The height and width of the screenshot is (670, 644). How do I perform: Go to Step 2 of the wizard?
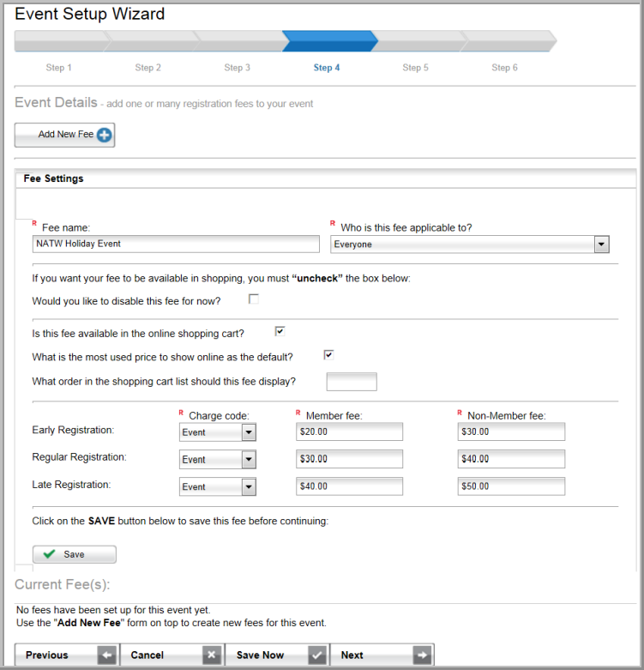[x=148, y=68]
